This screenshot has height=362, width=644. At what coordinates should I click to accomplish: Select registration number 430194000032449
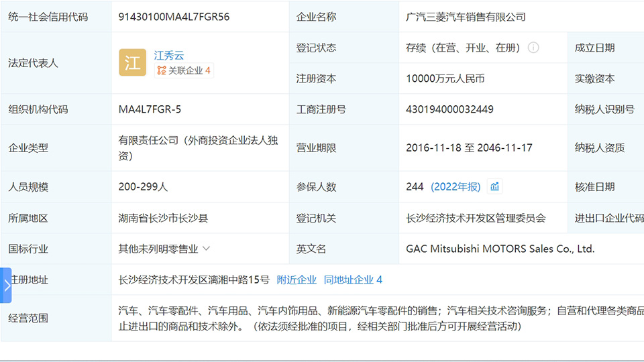[x=449, y=109]
